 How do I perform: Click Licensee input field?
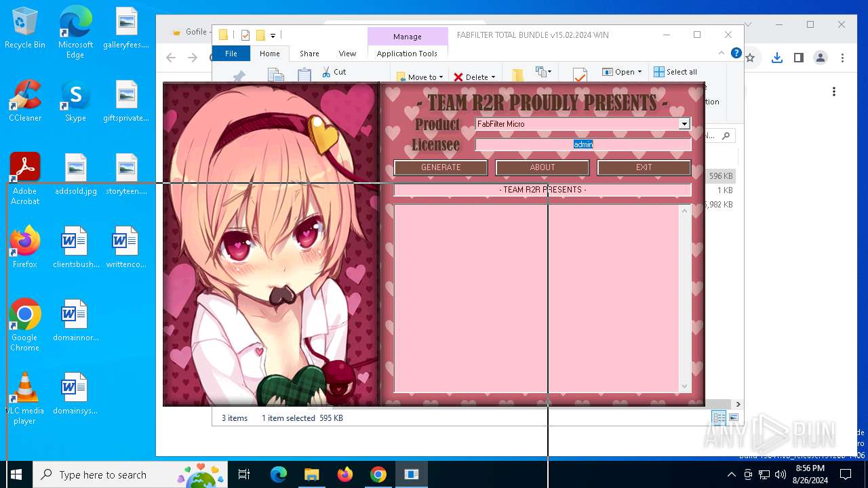[583, 144]
